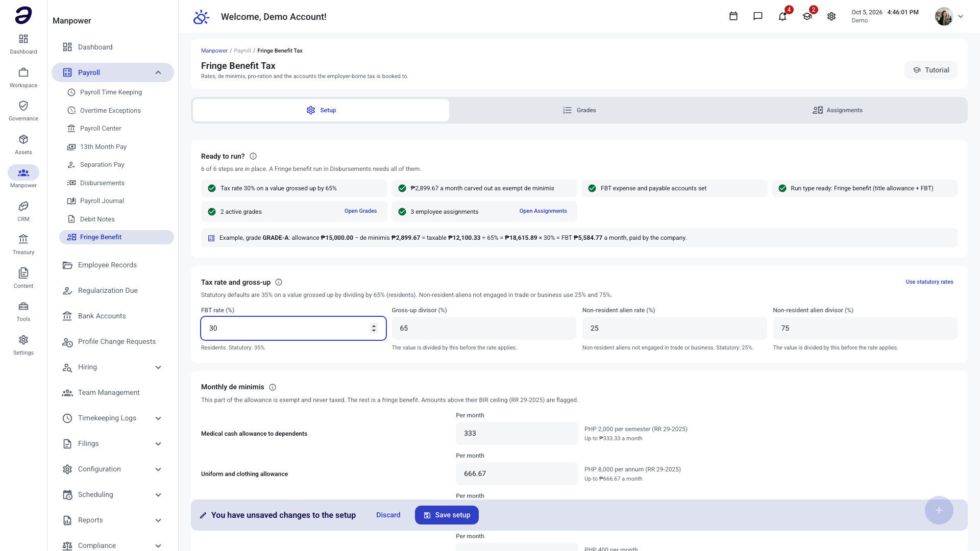The width and height of the screenshot is (980, 551).
Task: Open Treasury in the left rail
Action: click(x=23, y=244)
